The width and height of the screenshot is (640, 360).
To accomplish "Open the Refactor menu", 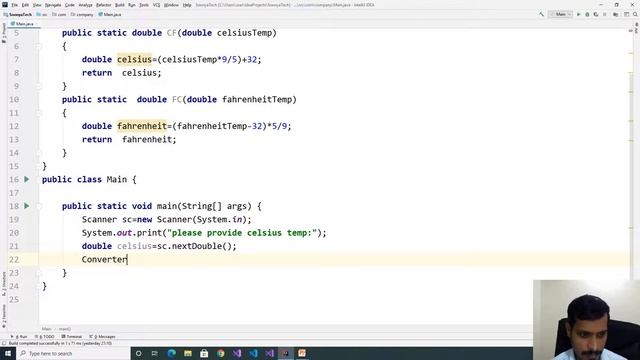I will (104, 5).
